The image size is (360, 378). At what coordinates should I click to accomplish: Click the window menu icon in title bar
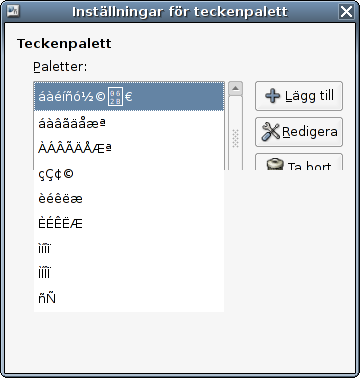click(x=13, y=11)
